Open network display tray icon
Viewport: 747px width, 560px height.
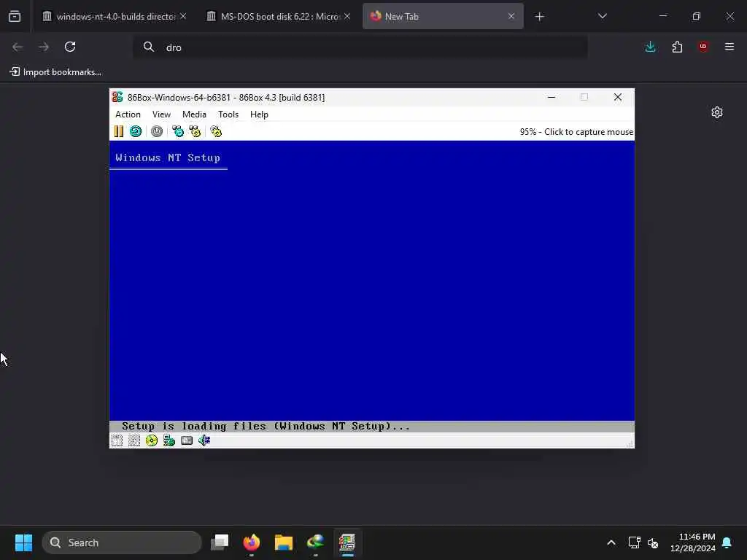[634, 542]
